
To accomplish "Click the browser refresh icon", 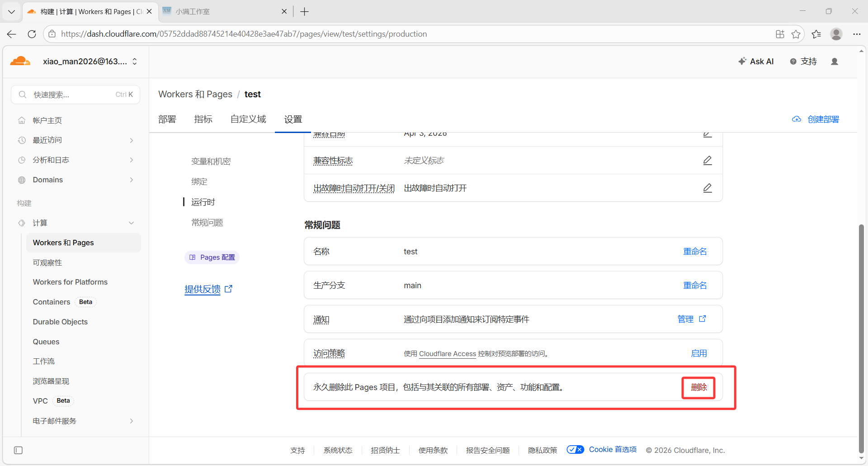I will 32,34.
